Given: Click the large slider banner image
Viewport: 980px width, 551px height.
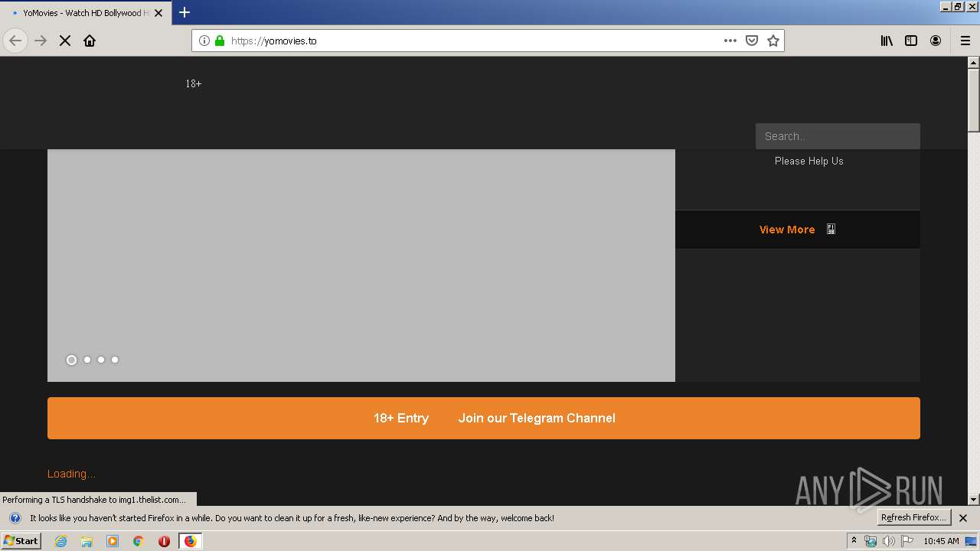Looking at the screenshot, I should 361,266.
